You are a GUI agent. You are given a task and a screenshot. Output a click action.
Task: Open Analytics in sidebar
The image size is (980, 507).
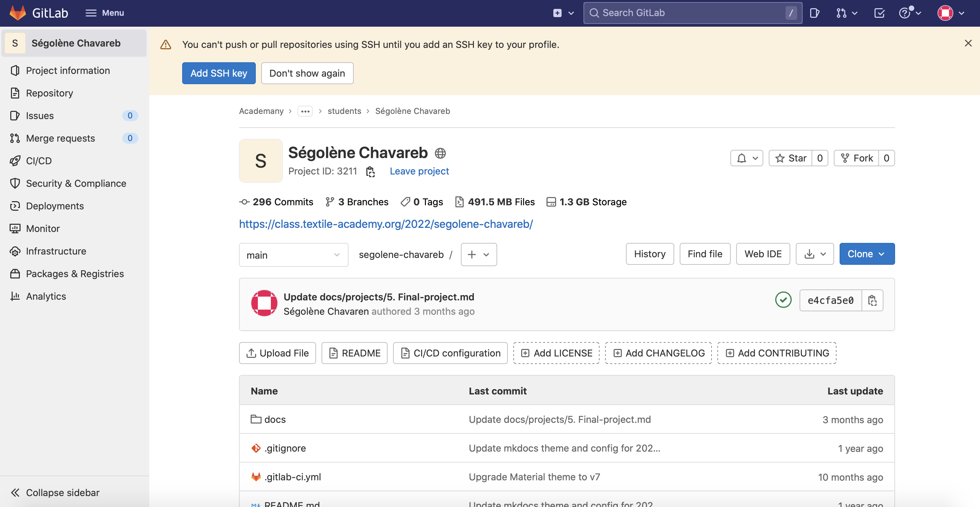46,297
